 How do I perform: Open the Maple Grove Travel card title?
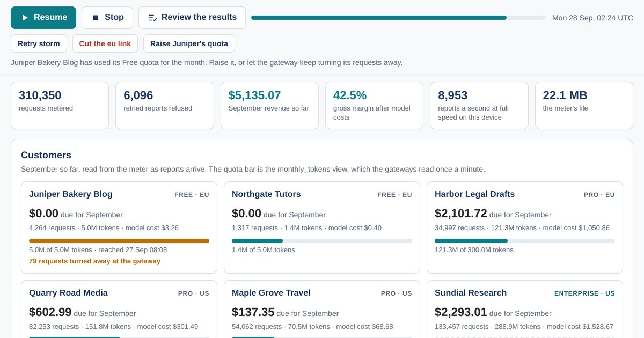pos(271,293)
